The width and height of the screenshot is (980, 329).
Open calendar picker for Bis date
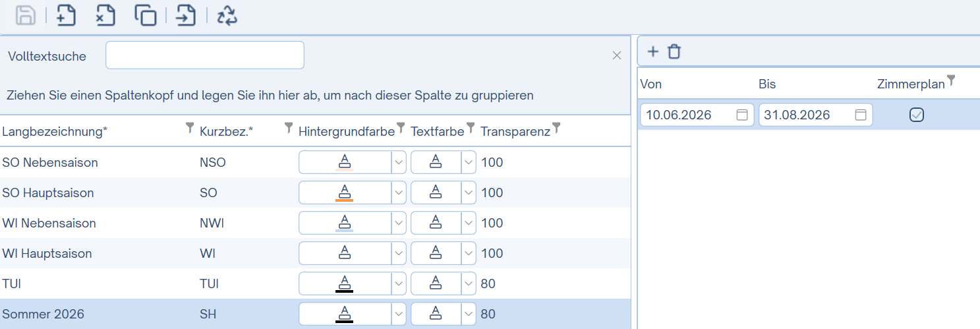[861, 115]
